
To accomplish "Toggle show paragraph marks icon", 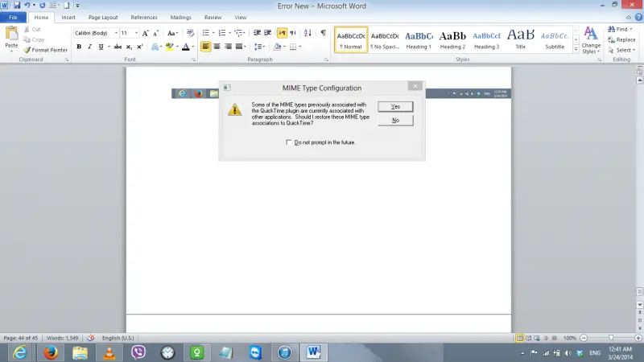I will pos(323,33).
